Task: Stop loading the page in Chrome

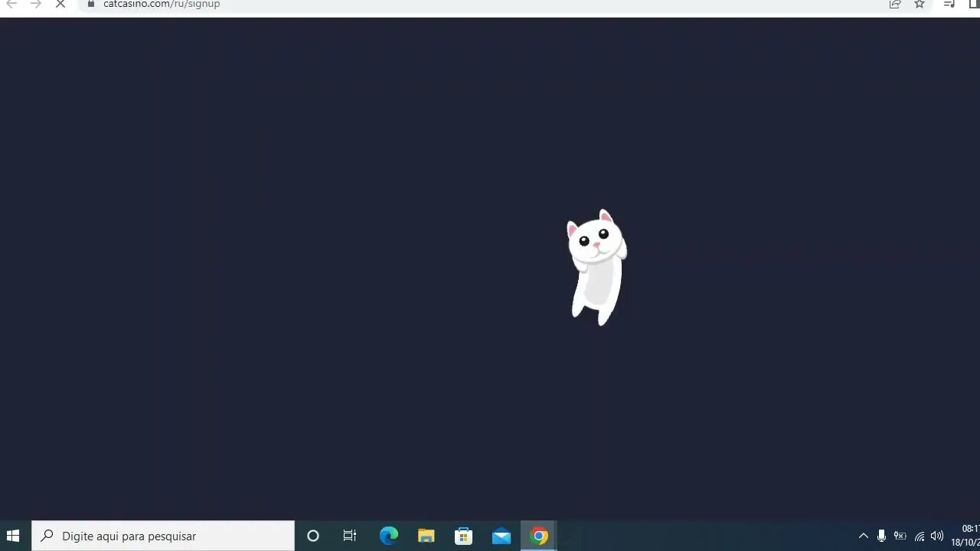Action: point(60,5)
